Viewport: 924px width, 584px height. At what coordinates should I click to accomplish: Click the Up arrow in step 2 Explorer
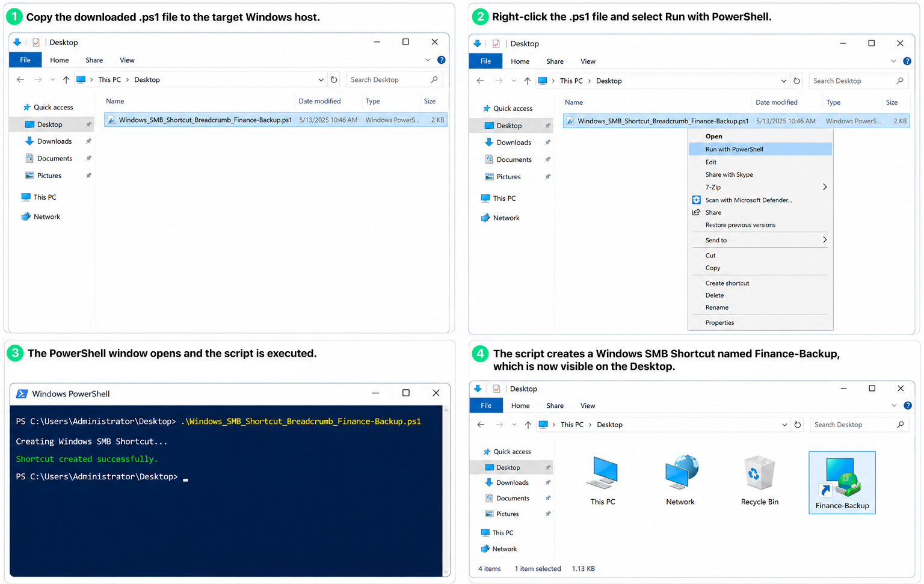pyautogui.click(x=527, y=81)
